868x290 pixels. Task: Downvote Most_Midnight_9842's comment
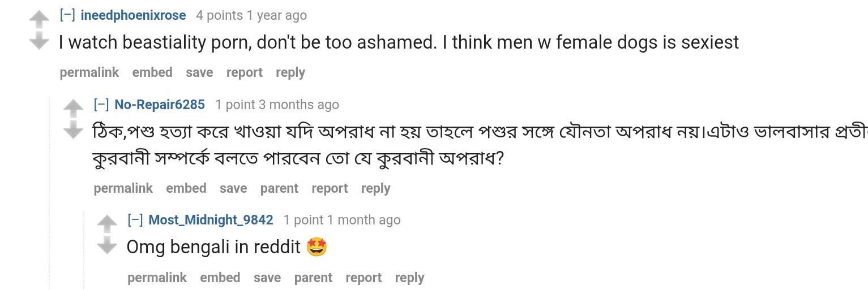(107, 245)
